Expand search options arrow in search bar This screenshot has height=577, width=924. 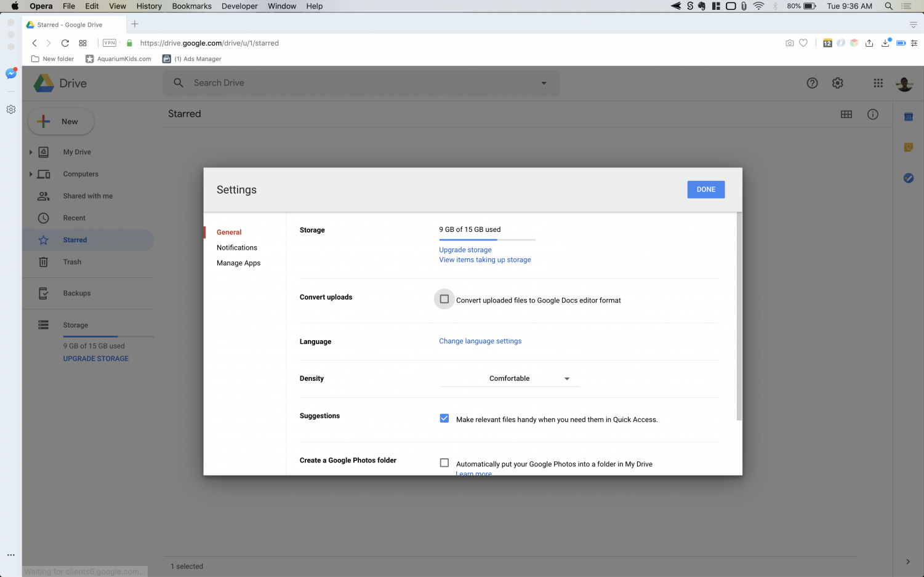544,83
